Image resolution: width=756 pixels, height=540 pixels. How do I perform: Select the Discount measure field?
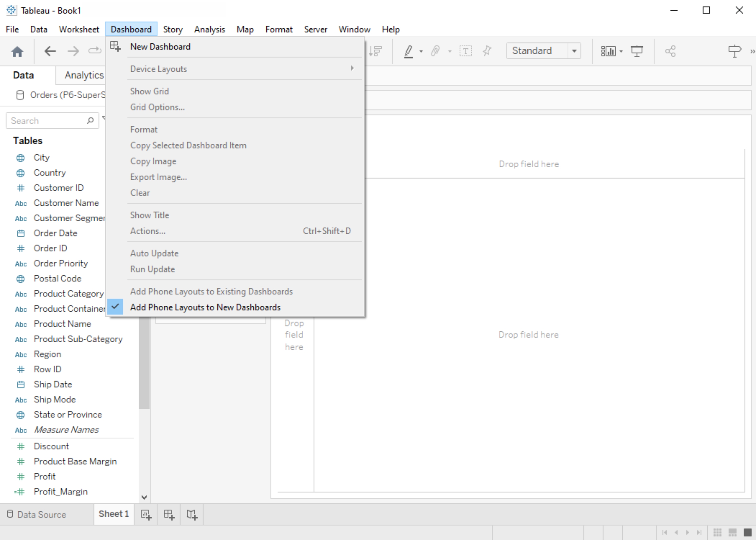(51, 446)
